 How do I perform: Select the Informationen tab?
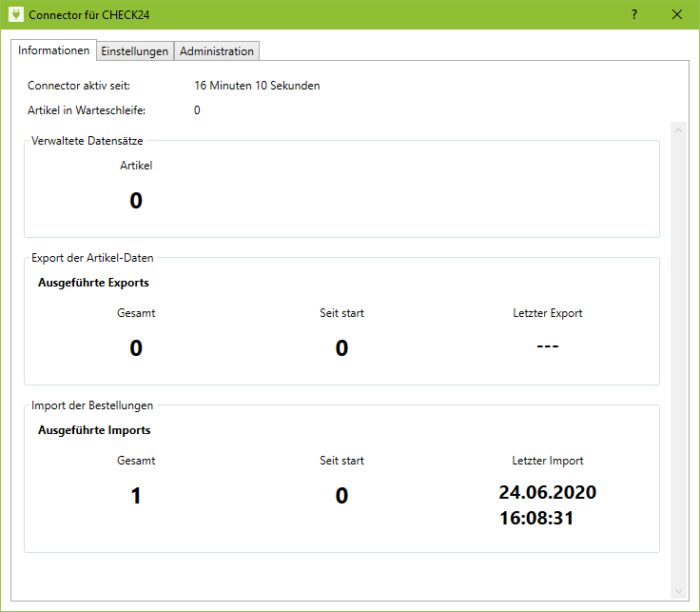pos(53,50)
